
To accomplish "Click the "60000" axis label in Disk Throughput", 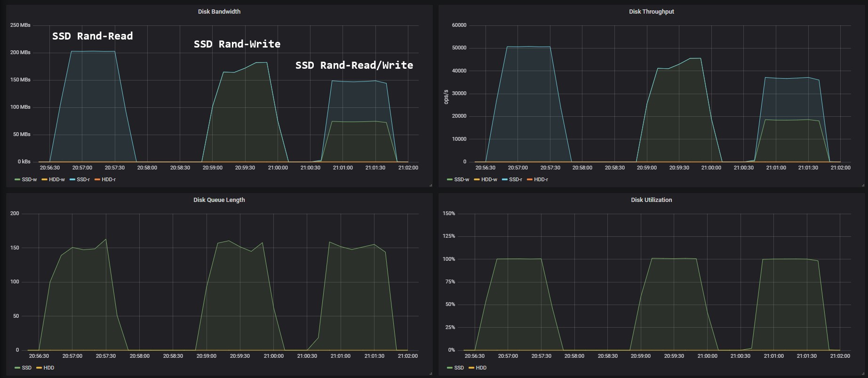I will (459, 25).
